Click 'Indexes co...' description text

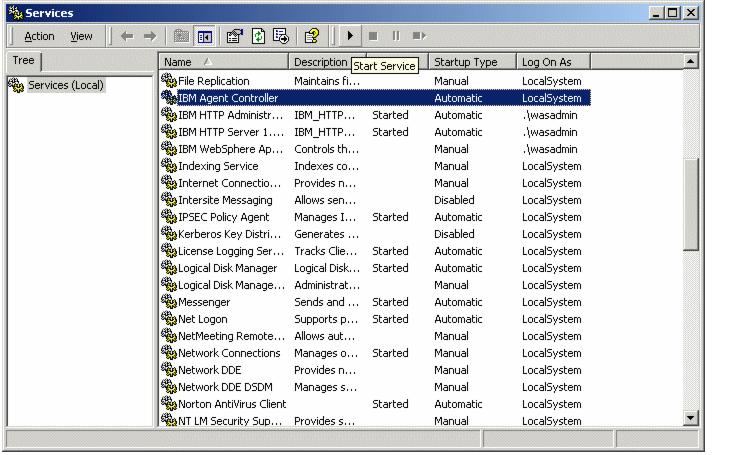click(326, 166)
